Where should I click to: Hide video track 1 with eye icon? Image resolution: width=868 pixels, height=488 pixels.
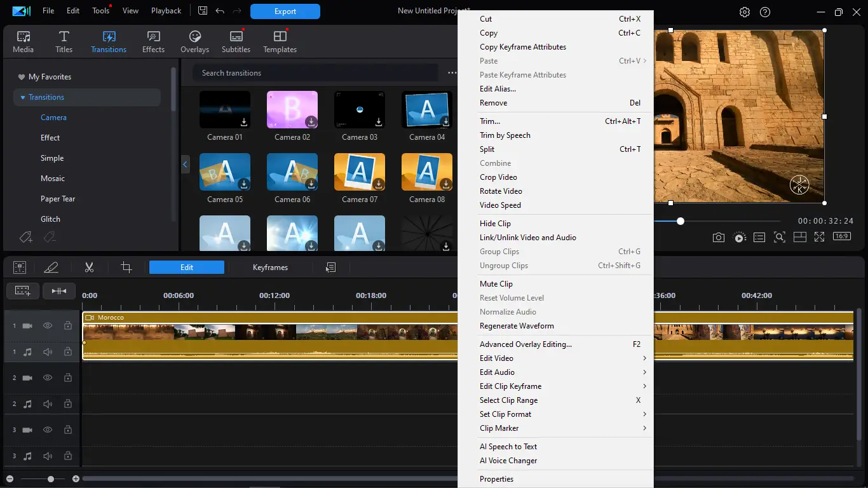pyautogui.click(x=48, y=325)
